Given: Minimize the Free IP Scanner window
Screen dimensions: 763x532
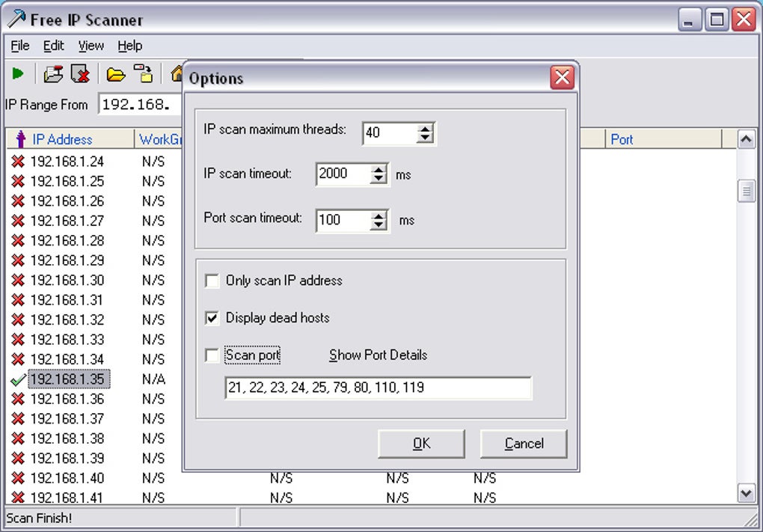Looking at the screenshot, I should click(690, 20).
